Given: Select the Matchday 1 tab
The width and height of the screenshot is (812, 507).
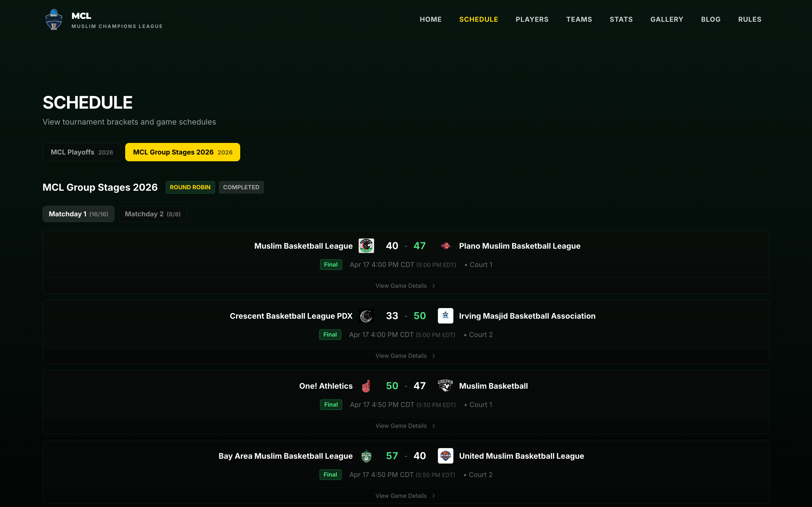Looking at the screenshot, I should (79, 214).
